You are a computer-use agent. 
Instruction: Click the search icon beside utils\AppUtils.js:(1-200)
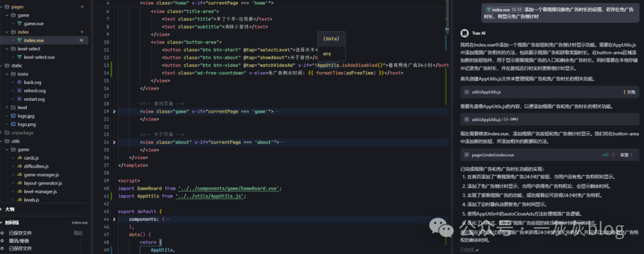click(466, 119)
